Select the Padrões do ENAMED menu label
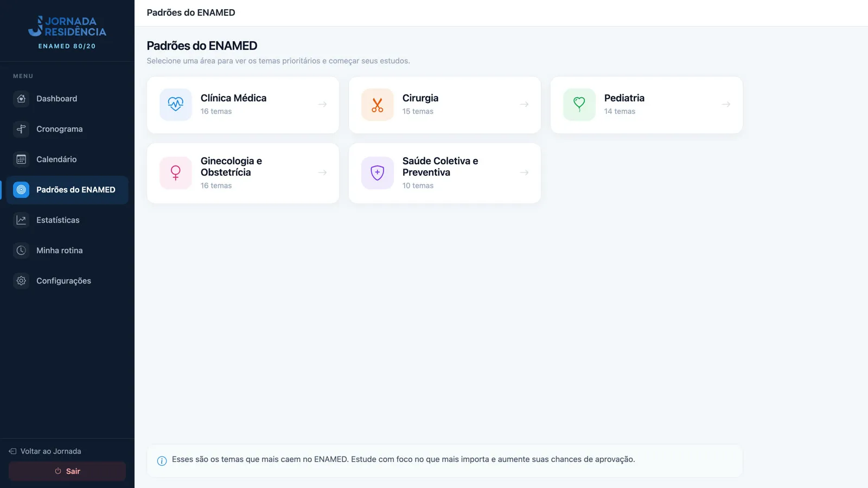Screen dimensions: 868x488 76,190
